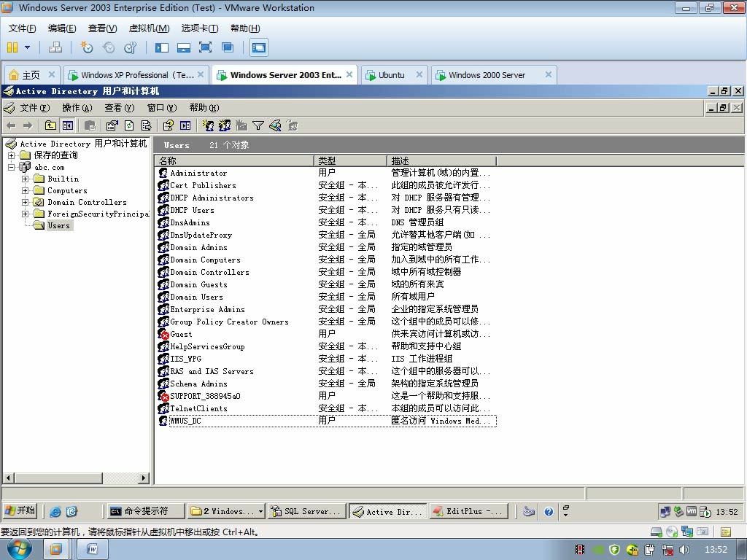This screenshot has width=747, height=560.
Task: Click VMware Full screen icon
Action: pos(205,47)
